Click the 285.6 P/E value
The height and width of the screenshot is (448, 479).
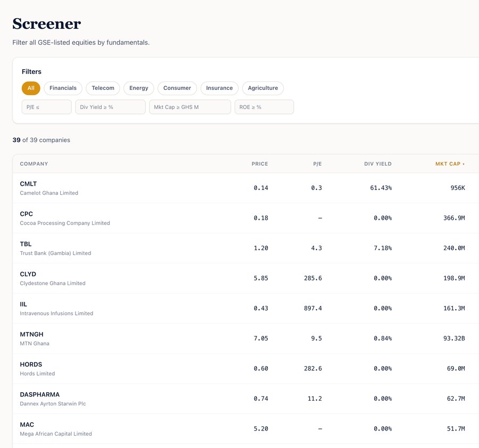[313, 278]
